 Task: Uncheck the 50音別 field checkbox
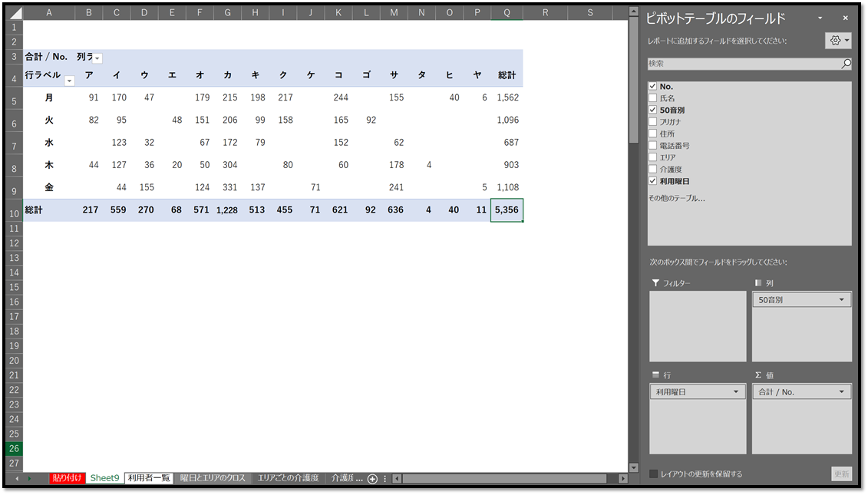pos(652,110)
